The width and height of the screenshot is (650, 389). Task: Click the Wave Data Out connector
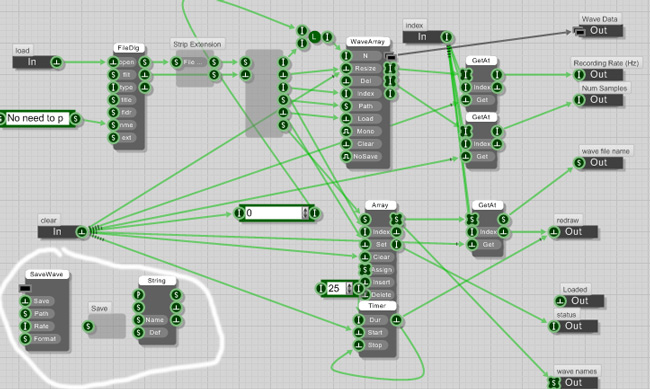tap(598, 31)
